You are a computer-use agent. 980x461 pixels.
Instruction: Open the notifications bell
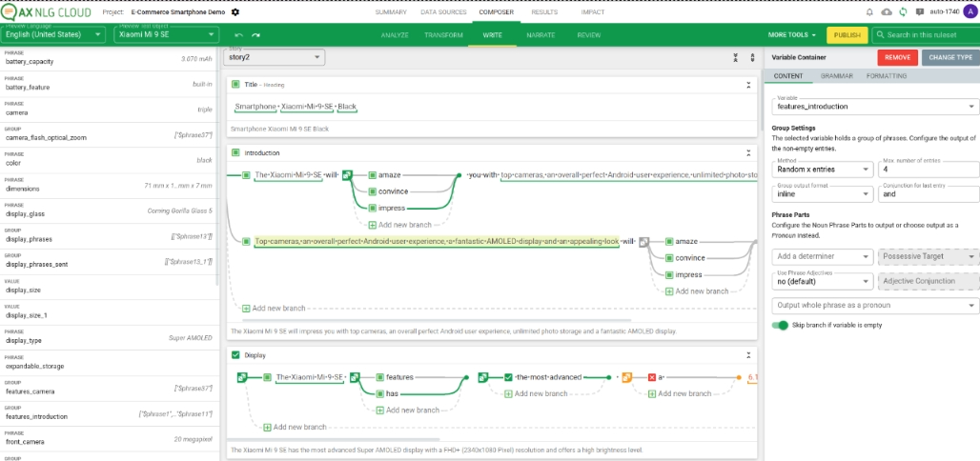(x=869, y=11)
